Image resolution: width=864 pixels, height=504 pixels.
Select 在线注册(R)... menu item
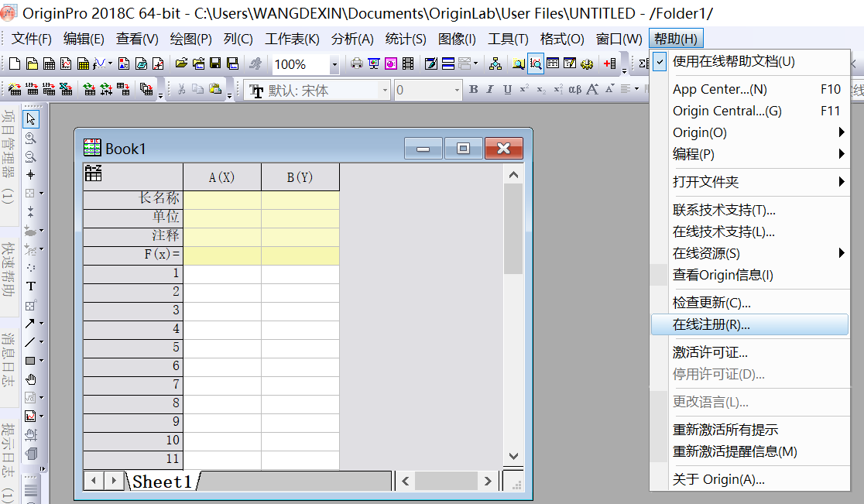(749, 325)
